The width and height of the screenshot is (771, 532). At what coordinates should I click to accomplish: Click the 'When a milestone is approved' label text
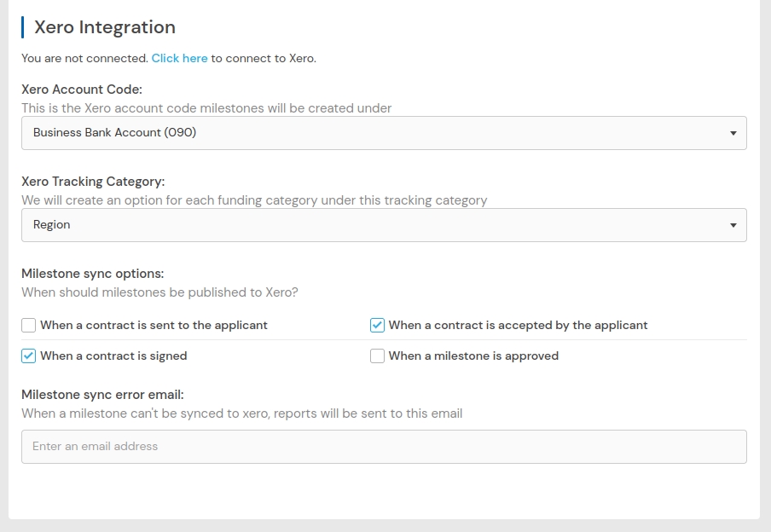473,356
